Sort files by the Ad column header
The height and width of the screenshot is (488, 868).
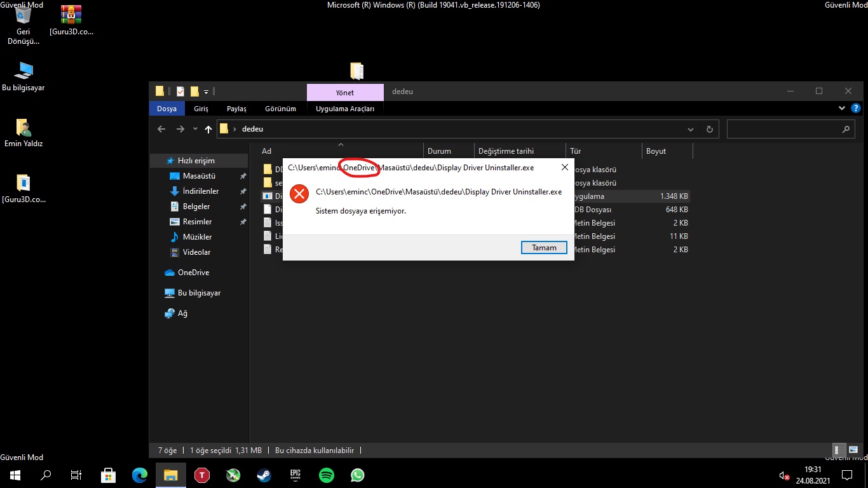tap(340, 151)
